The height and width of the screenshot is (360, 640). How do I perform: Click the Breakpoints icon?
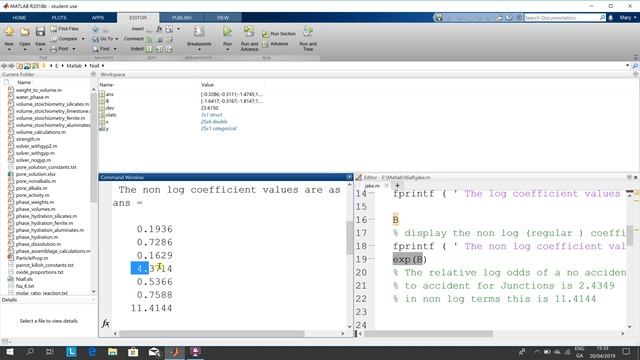[x=199, y=31]
